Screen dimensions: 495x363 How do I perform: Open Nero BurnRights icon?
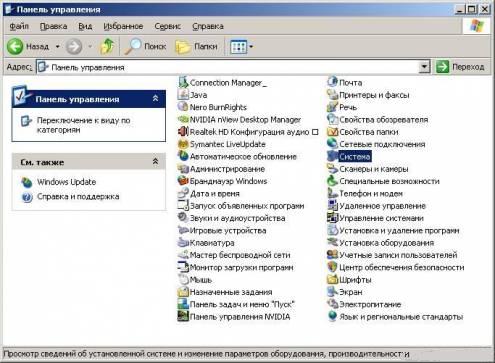(x=212, y=107)
